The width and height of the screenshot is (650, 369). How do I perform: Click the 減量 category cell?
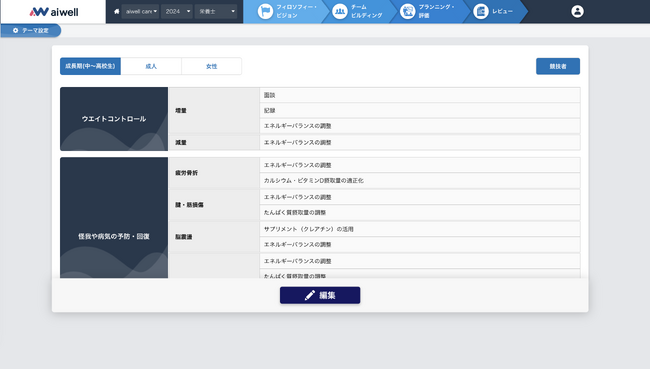214,142
